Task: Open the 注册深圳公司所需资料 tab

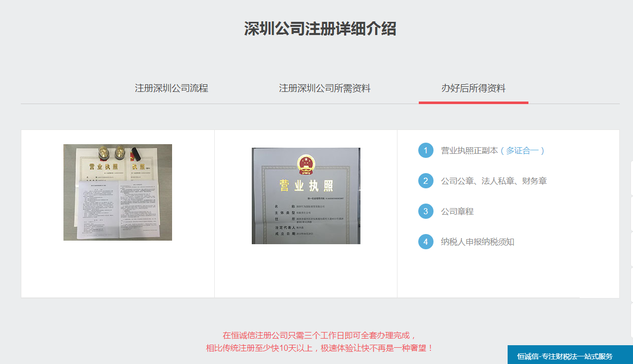Action: pyautogui.click(x=323, y=88)
